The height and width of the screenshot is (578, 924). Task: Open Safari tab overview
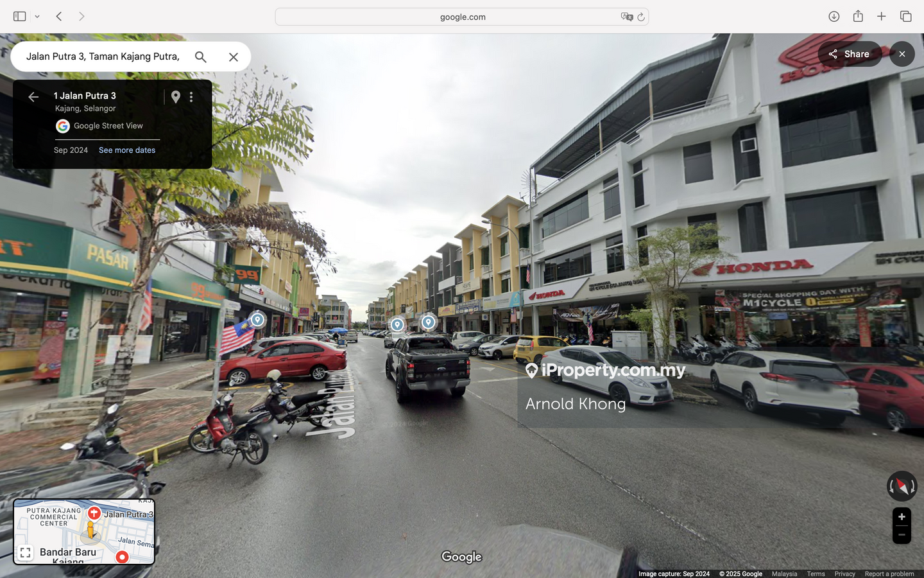click(905, 17)
